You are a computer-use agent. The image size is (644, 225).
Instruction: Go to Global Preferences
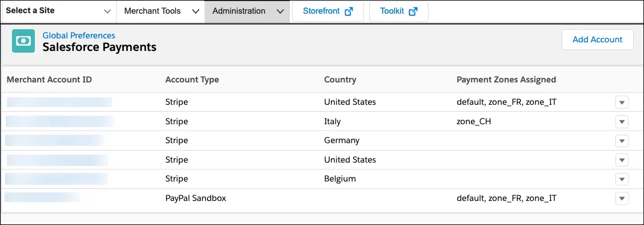pos(79,36)
